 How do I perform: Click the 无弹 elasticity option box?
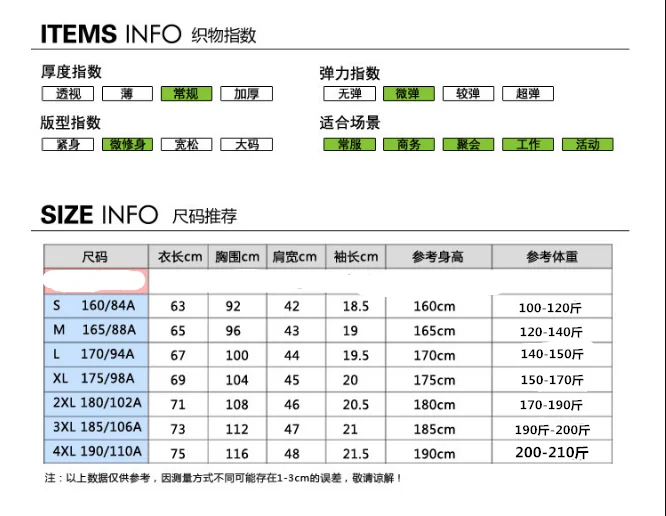[x=350, y=93]
